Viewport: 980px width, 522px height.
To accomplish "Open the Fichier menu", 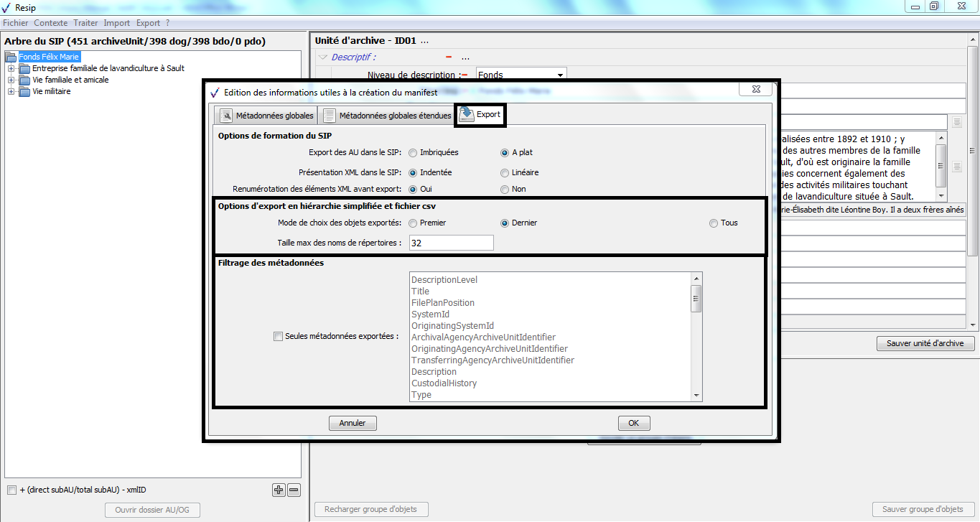I will pyautogui.click(x=15, y=23).
